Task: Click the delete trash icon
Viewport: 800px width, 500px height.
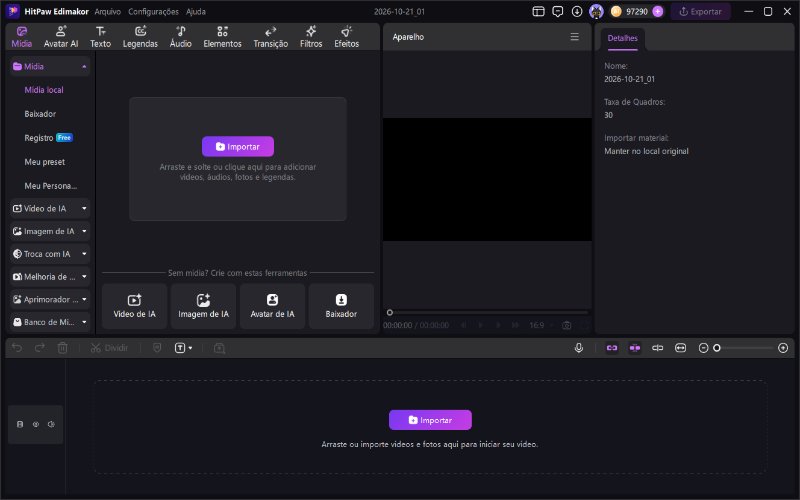Action: point(62,348)
